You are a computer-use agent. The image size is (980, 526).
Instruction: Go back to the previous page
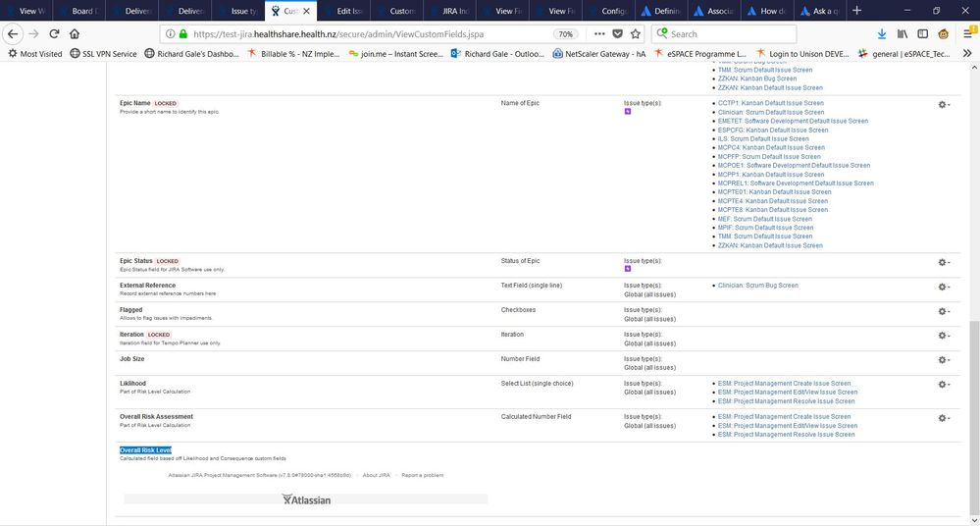(x=13, y=33)
